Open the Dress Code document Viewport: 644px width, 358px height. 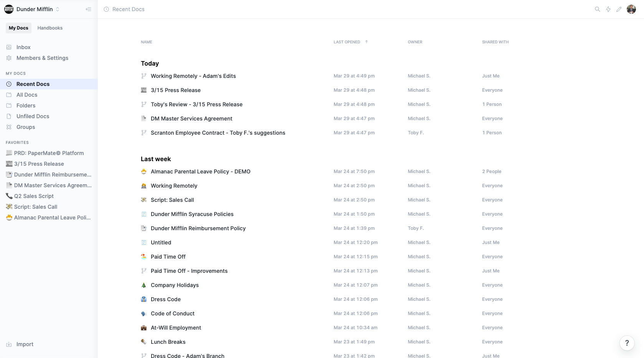point(166,299)
